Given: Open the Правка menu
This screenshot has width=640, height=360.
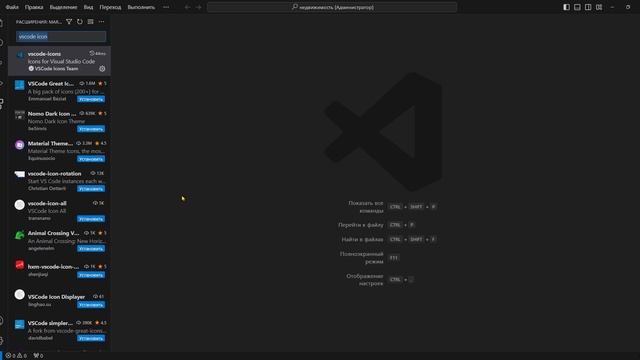Looking at the screenshot, I should click(x=34, y=7).
